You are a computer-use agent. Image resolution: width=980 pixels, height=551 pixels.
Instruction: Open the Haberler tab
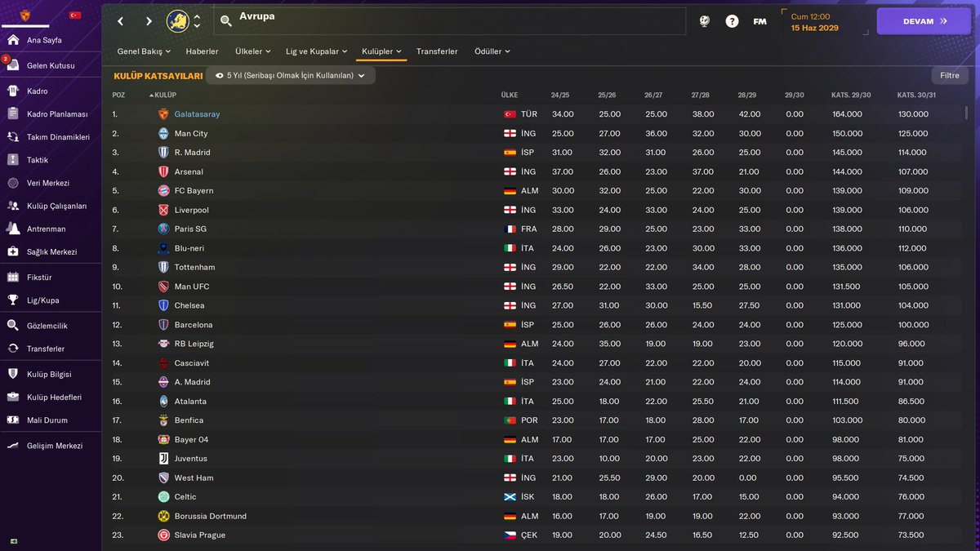coord(202,51)
